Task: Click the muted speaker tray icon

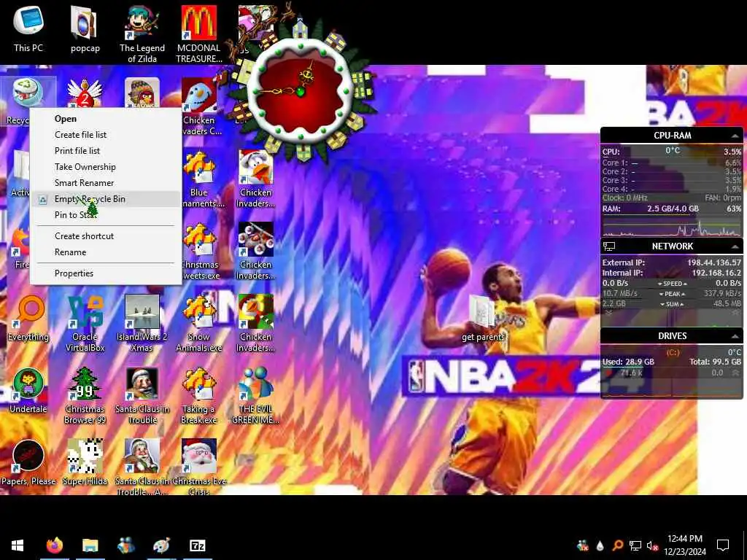Action: tap(652, 545)
